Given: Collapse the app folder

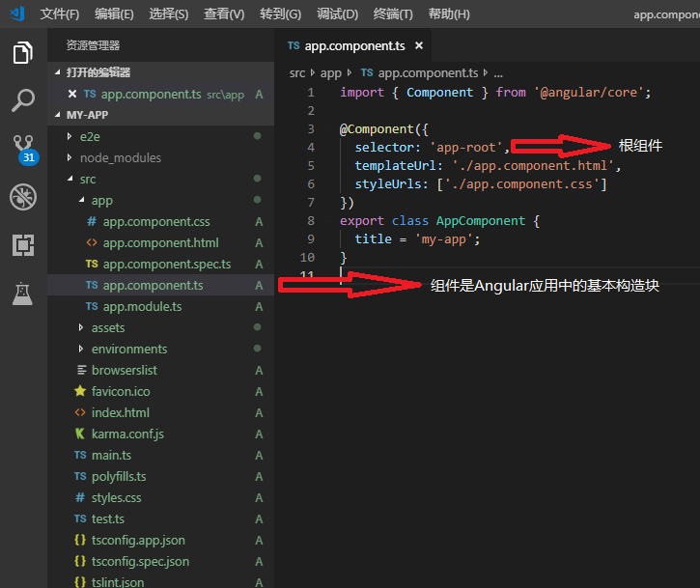Looking at the screenshot, I should pyautogui.click(x=160, y=201).
